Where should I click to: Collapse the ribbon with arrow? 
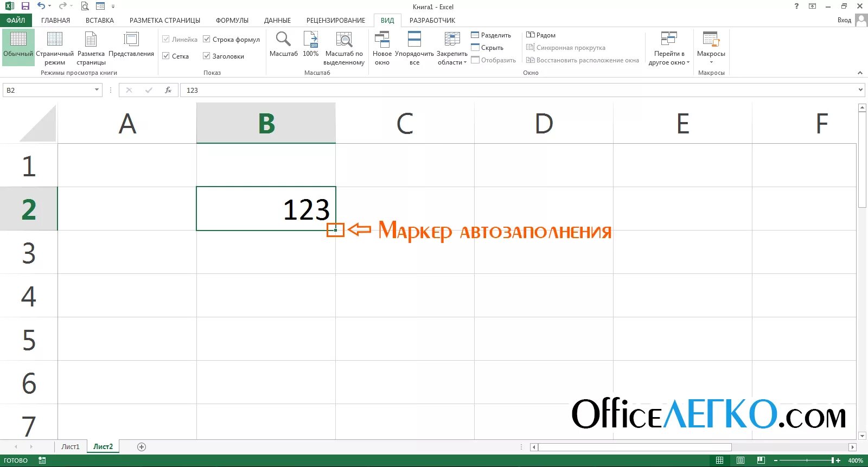pos(860,73)
